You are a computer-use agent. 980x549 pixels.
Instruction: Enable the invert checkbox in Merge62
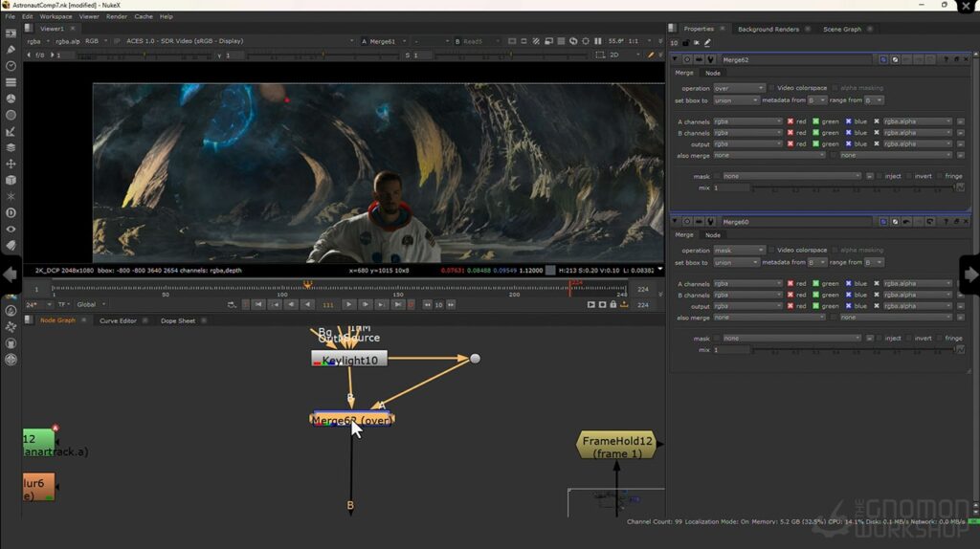(x=909, y=176)
